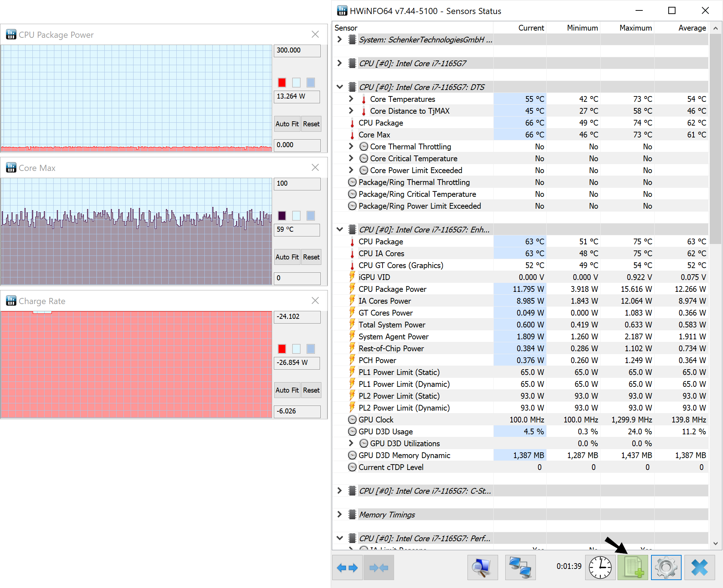The height and width of the screenshot is (588, 723).
Task: Click the lightning icon beside IA Cores Power
Action: coord(352,301)
